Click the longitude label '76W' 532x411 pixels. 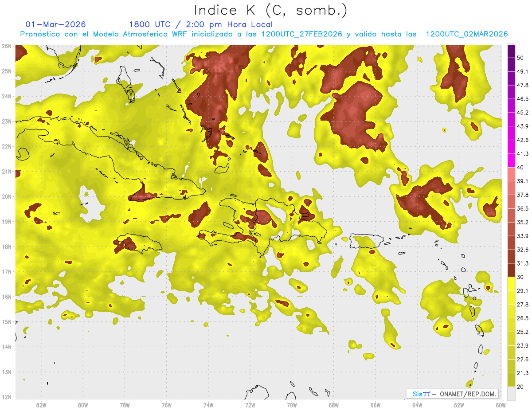point(166,405)
